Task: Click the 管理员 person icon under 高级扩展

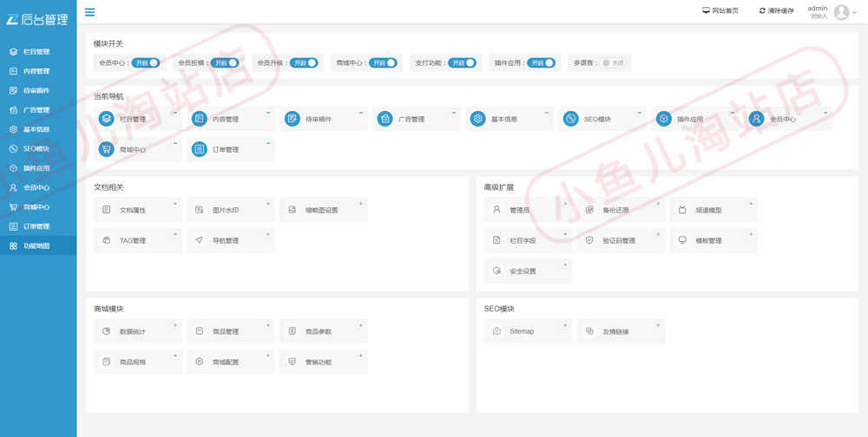Action: tap(496, 210)
